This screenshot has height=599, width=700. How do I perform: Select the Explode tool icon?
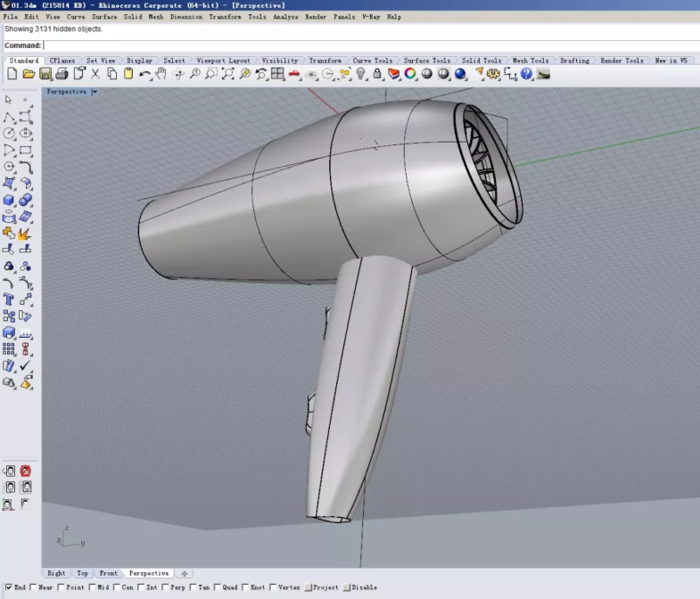click(26, 234)
